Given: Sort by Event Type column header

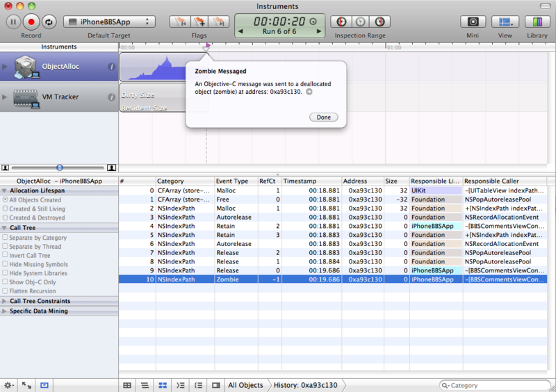Looking at the screenshot, I should [x=236, y=181].
